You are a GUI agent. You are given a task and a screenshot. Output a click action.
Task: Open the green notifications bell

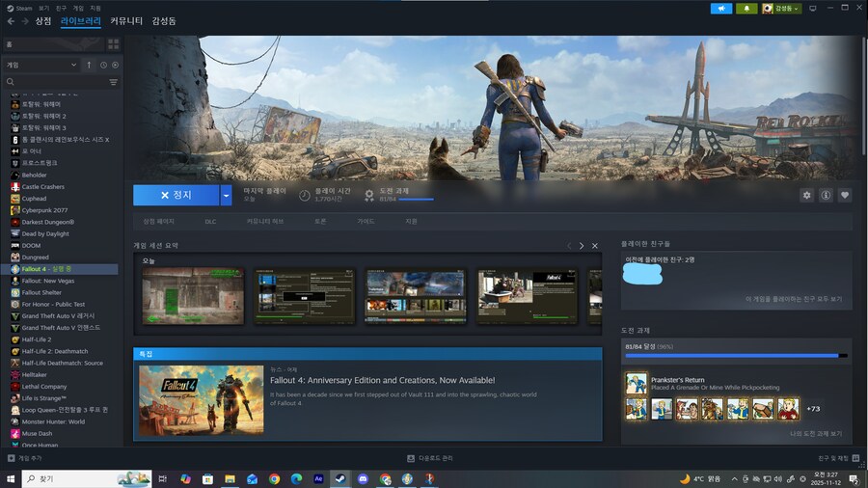(746, 8)
